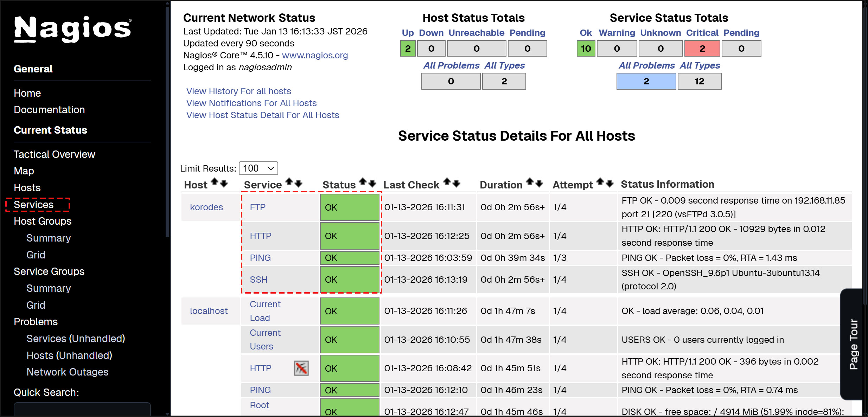Open the korodes host link
The width and height of the screenshot is (868, 417).
point(206,207)
